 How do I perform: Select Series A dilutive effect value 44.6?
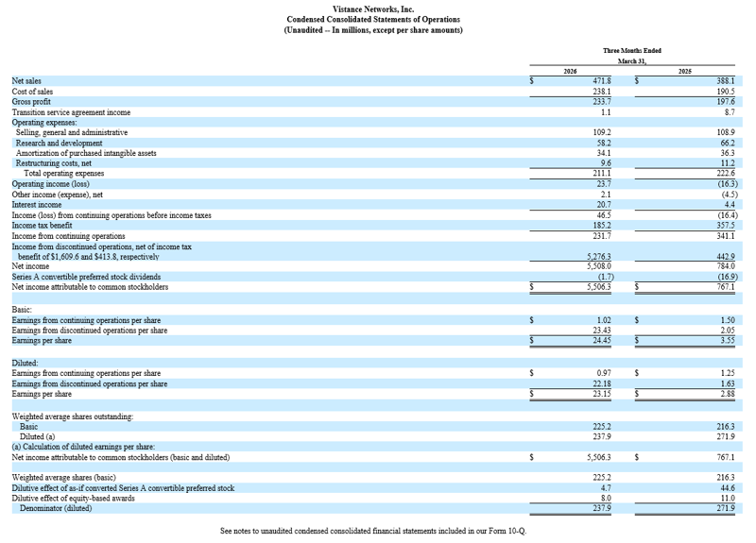click(728, 488)
